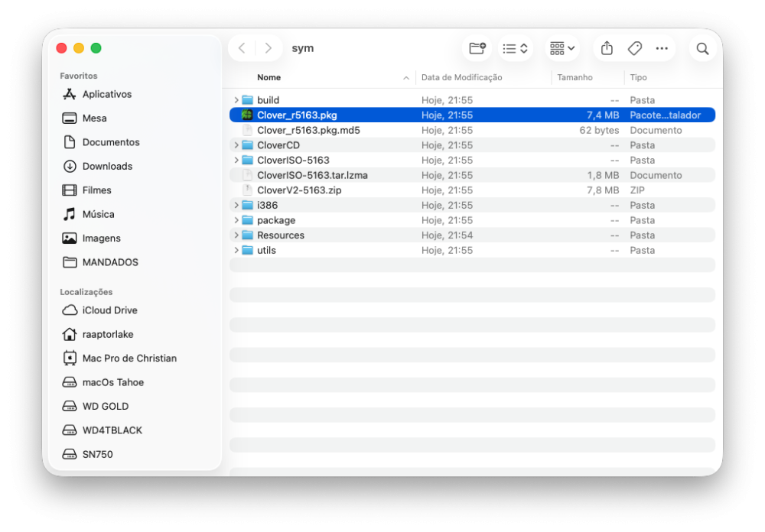Click the 7,8 MB size cell
This screenshot has height=532, width=765.
603,190
